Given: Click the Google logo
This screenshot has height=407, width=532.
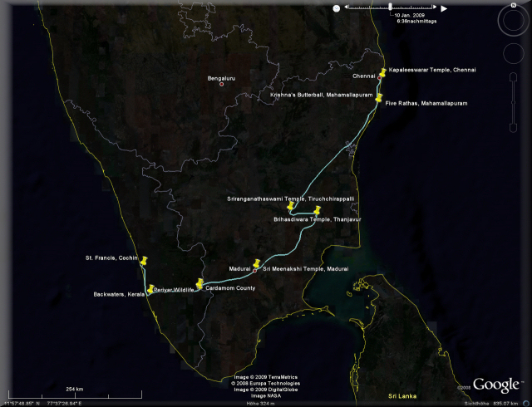Looking at the screenshot, I should coord(496,385).
